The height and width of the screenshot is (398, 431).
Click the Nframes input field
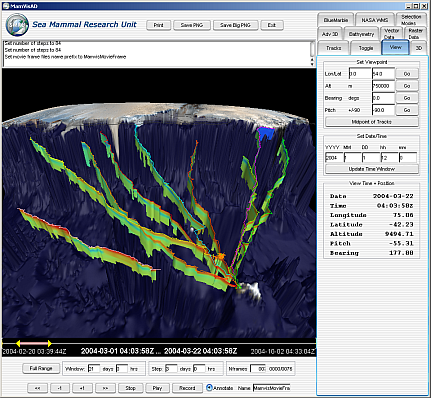[x=258, y=369]
